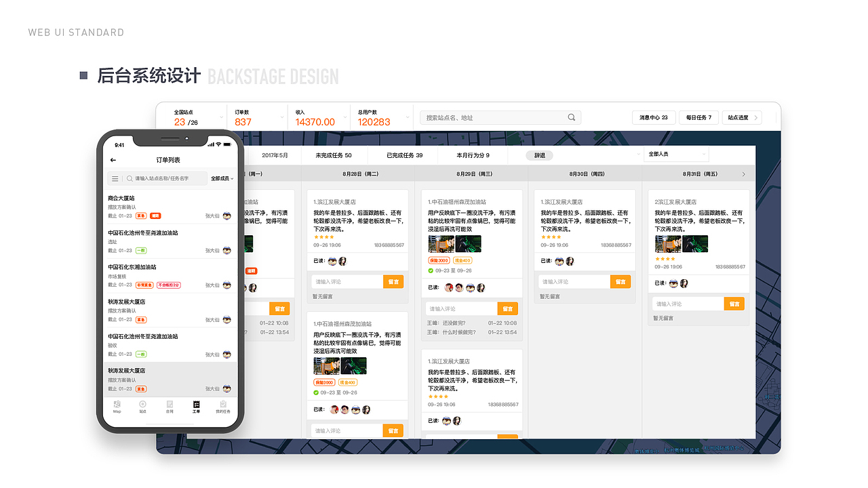Viewport: 868px width, 488px height.
Task: Click 留言 button in 8月30日 card
Action: [x=620, y=281]
